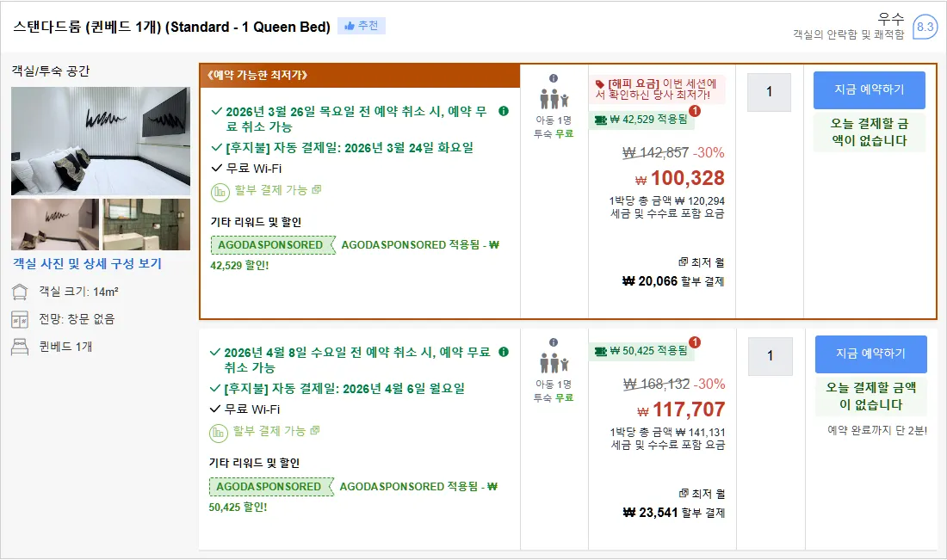Open the small bedroom wall art thumbnail
Screen dimensions: 947x560
tap(55, 225)
